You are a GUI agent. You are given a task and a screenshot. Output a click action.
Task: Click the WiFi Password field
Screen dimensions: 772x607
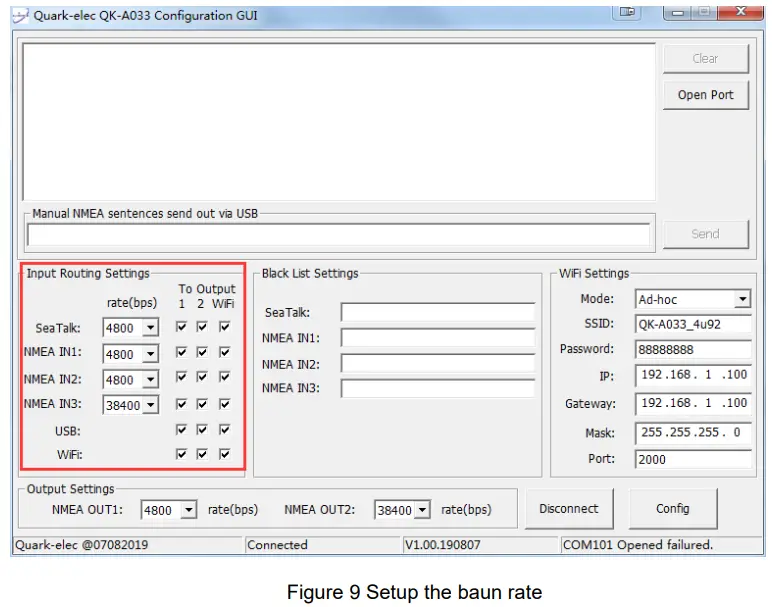coord(692,350)
